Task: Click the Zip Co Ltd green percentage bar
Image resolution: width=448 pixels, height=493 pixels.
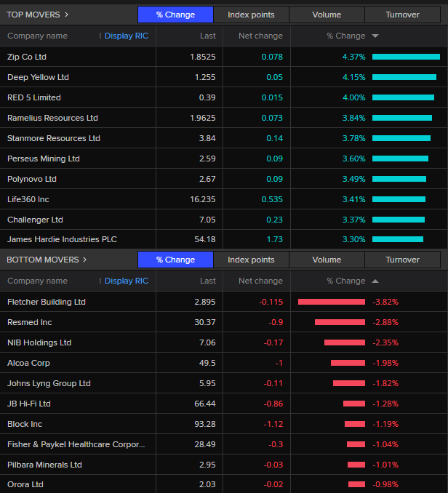Action: click(x=406, y=57)
